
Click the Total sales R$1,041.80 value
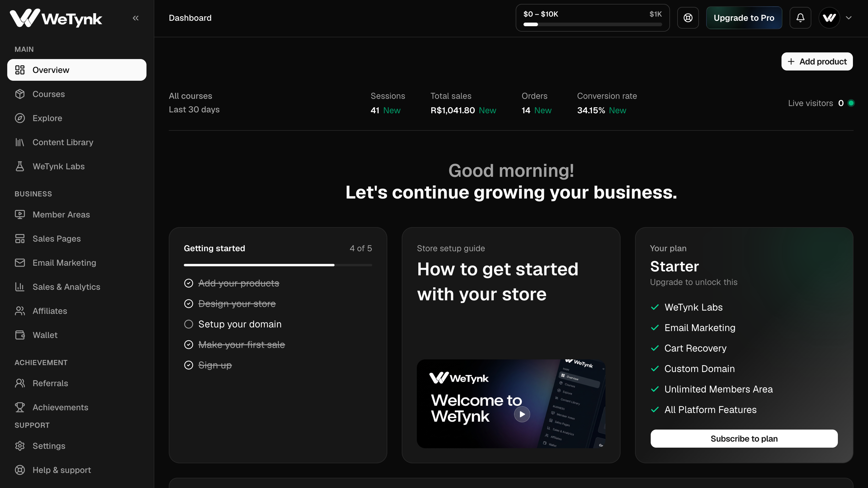[x=452, y=111]
